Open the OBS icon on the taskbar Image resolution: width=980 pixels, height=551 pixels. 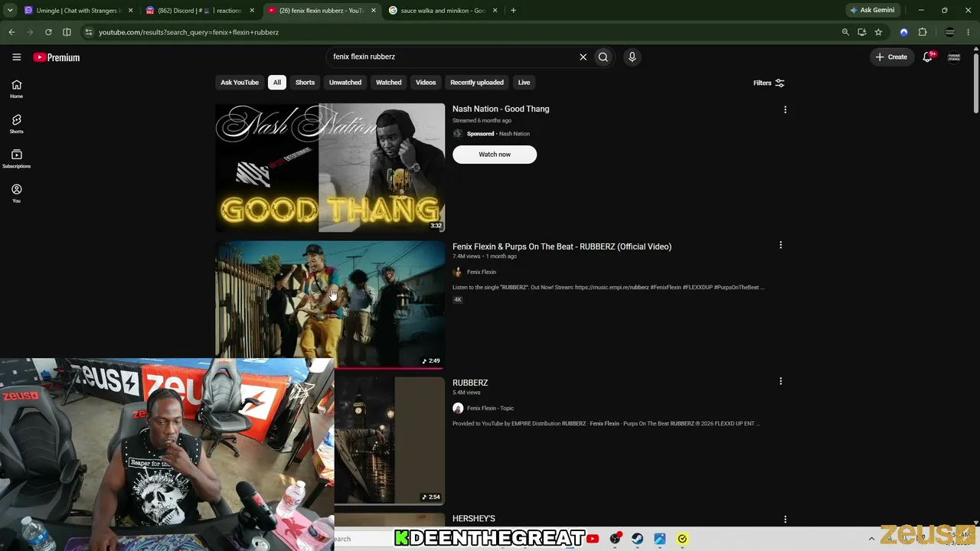point(615,539)
